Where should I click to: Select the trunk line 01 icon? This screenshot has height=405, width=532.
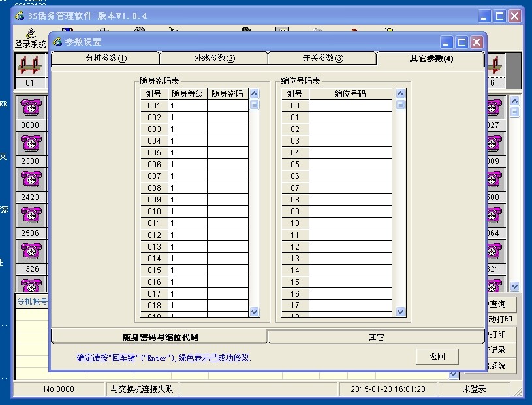click(x=30, y=65)
